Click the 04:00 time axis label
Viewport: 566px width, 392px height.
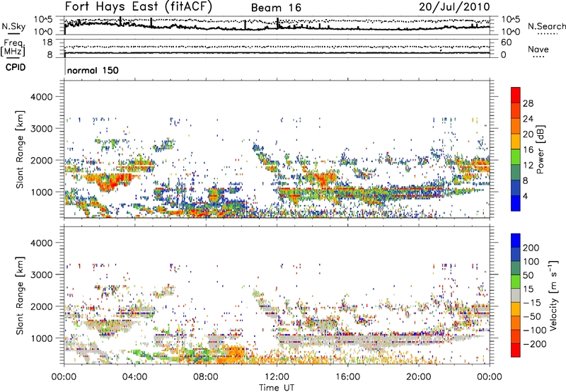pos(134,377)
